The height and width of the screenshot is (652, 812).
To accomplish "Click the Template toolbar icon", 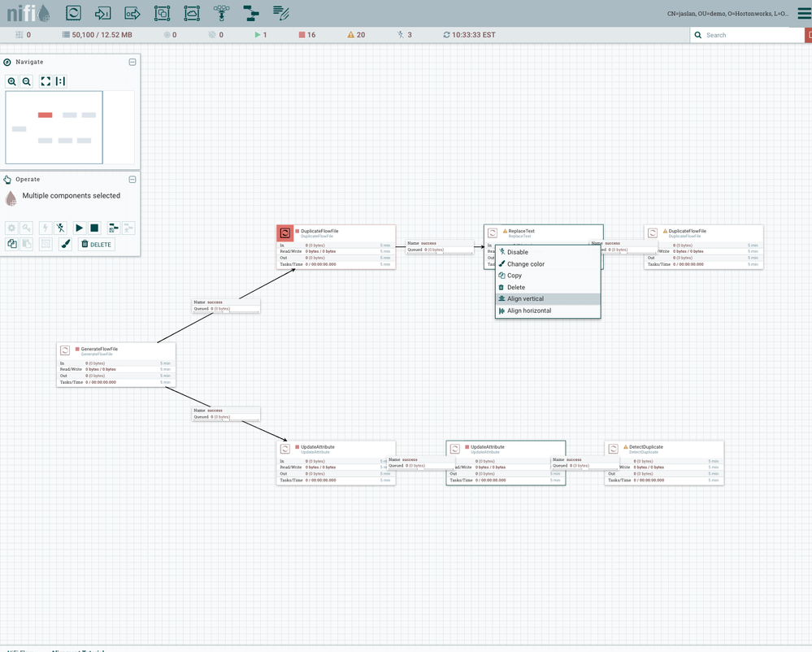I will (251, 13).
